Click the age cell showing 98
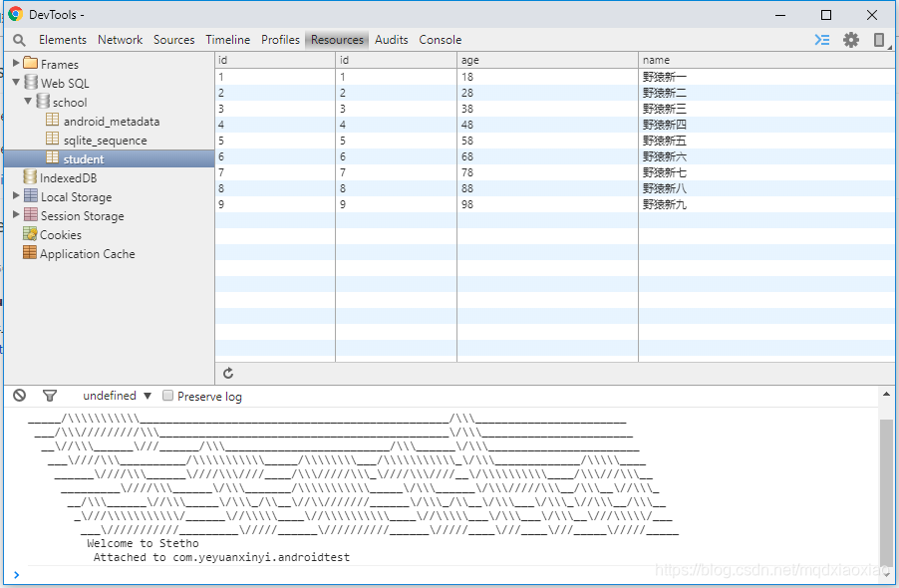 click(547, 204)
